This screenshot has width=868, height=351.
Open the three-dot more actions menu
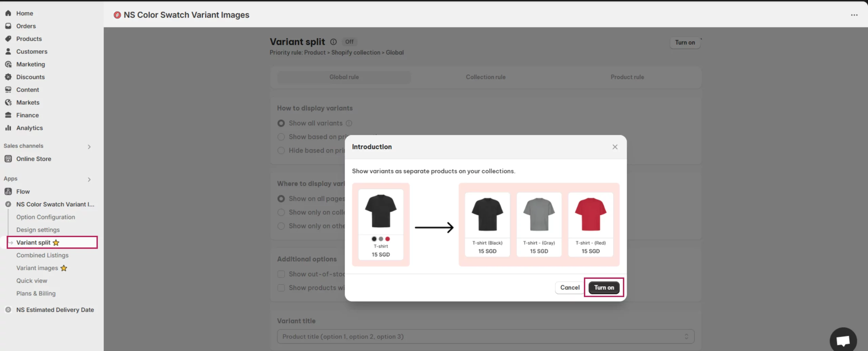pos(854,15)
